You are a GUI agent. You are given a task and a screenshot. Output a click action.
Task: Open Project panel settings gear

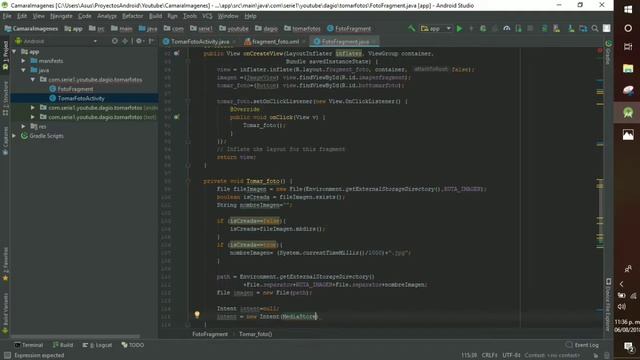tap(139, 41)
